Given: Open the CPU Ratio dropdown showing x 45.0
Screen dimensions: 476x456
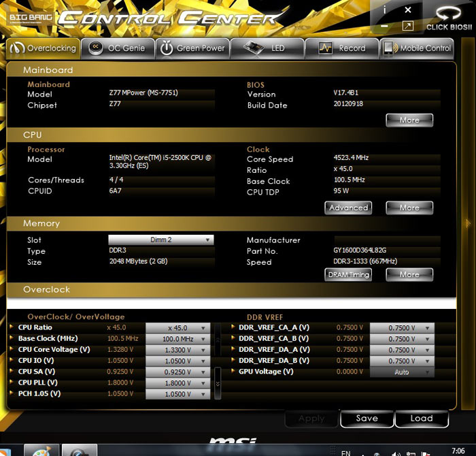Looking at the screenshot, I should coord(178,328).
